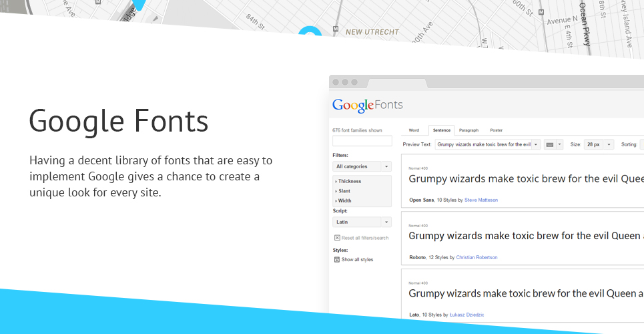Select the Sentence tab
This screenshot has width=644, height=334.
click(442, 130)
